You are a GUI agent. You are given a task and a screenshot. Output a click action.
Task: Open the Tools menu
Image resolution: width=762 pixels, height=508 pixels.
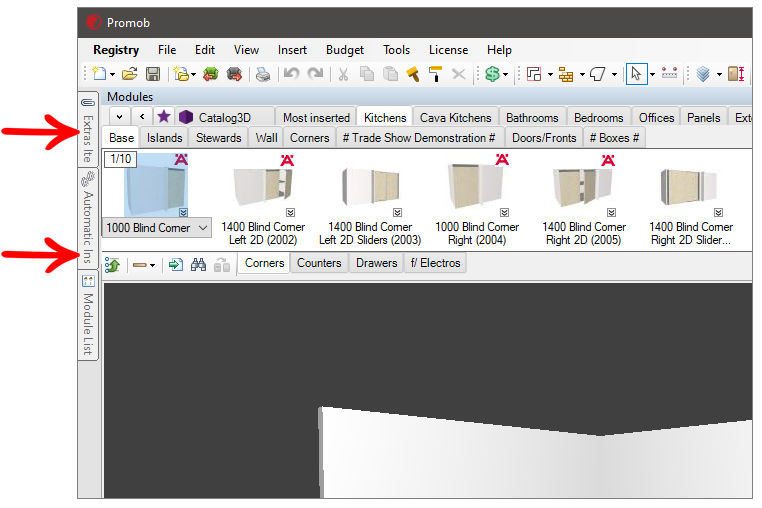pos(396,50)
